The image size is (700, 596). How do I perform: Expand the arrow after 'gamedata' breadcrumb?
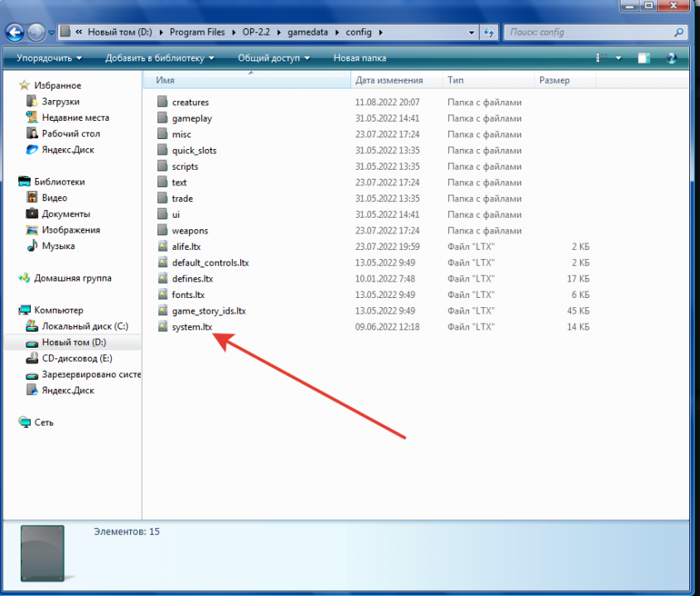pos(337,32)
